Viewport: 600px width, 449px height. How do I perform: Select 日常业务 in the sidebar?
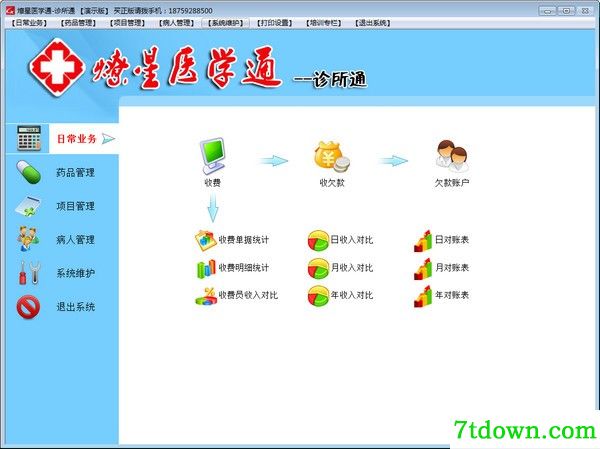coord(76,139)
